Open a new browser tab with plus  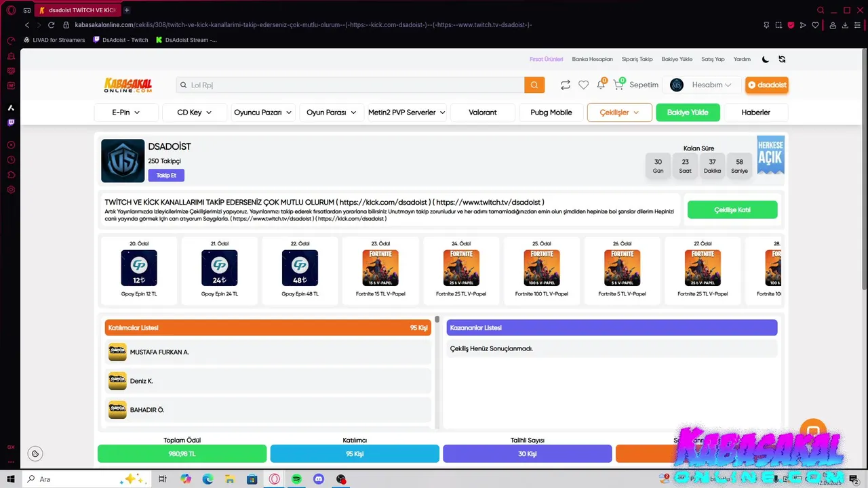[127, 10]
